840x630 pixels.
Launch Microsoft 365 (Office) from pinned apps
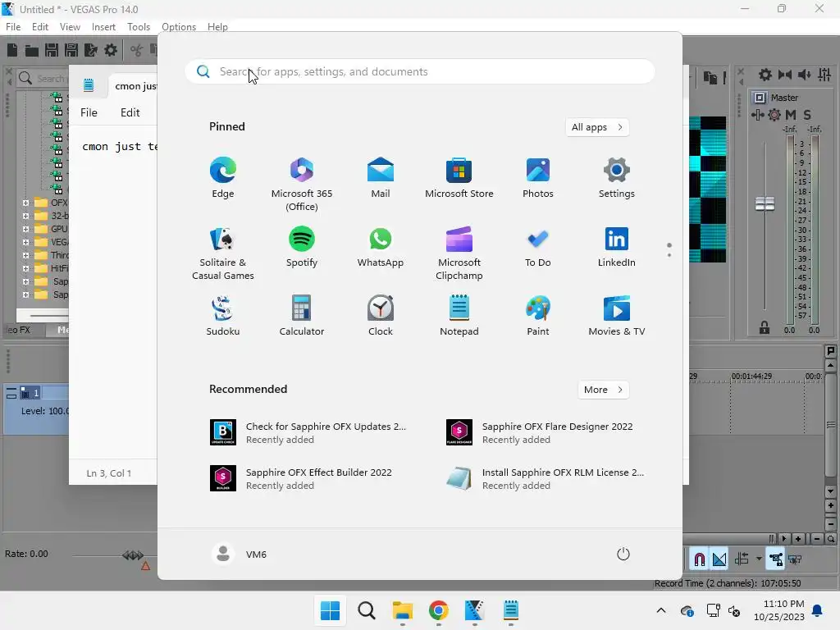coord(302,185)
